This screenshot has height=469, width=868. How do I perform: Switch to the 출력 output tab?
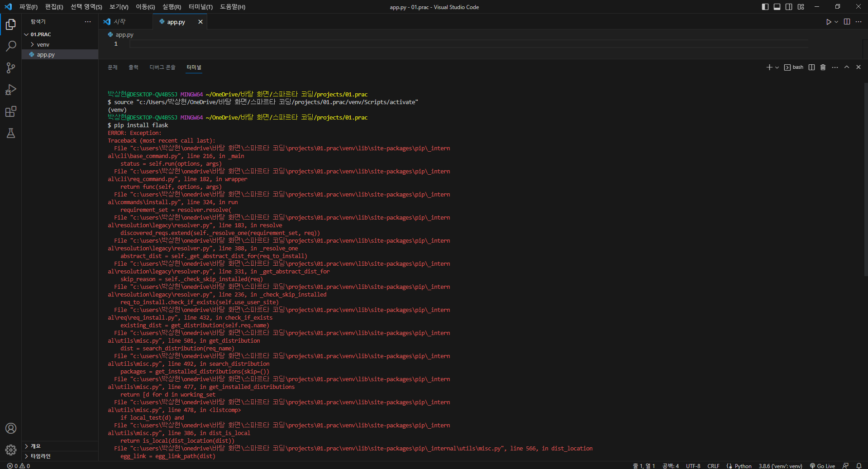pyautogui.click(x=134, y=67)
